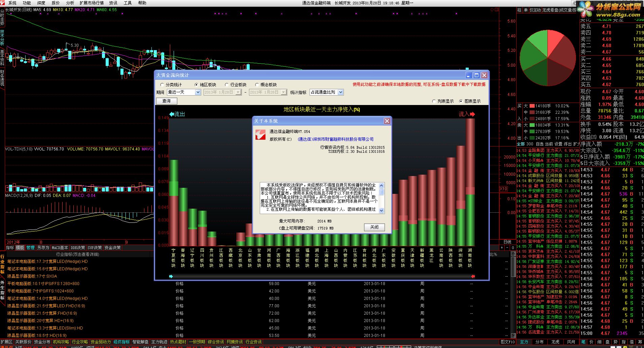Open the 功能 menu
This screenshot has height=348, width=644.
pos(27,3)
